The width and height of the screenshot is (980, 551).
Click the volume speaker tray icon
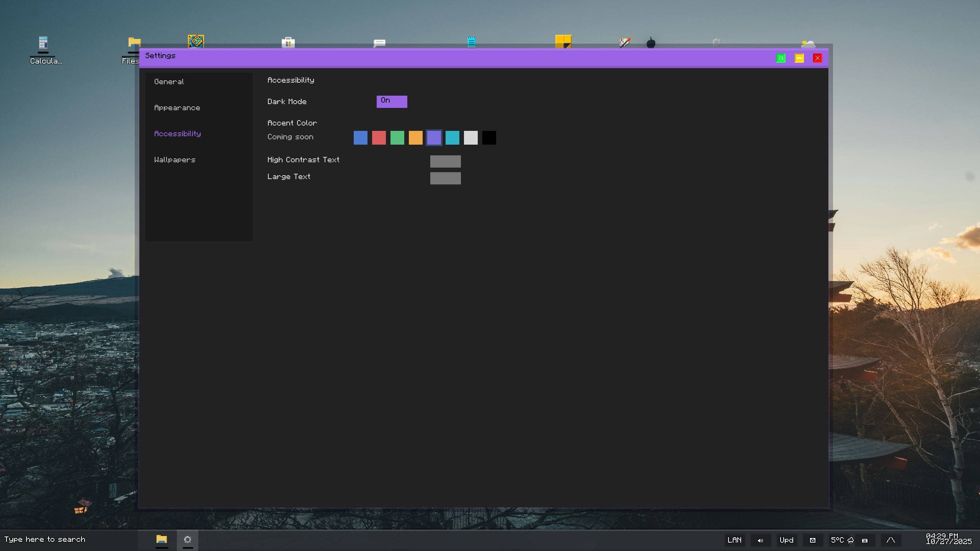point(760,540)
